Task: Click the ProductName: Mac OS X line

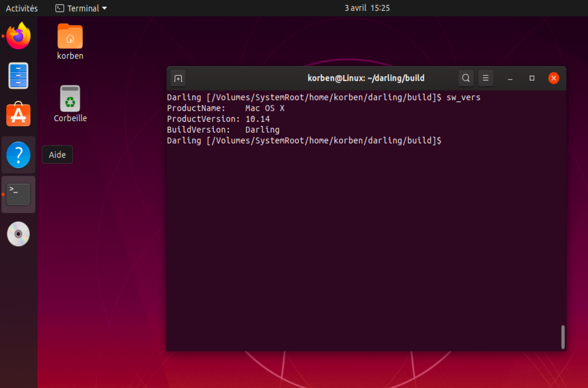Action: click(x=226, y=108)
